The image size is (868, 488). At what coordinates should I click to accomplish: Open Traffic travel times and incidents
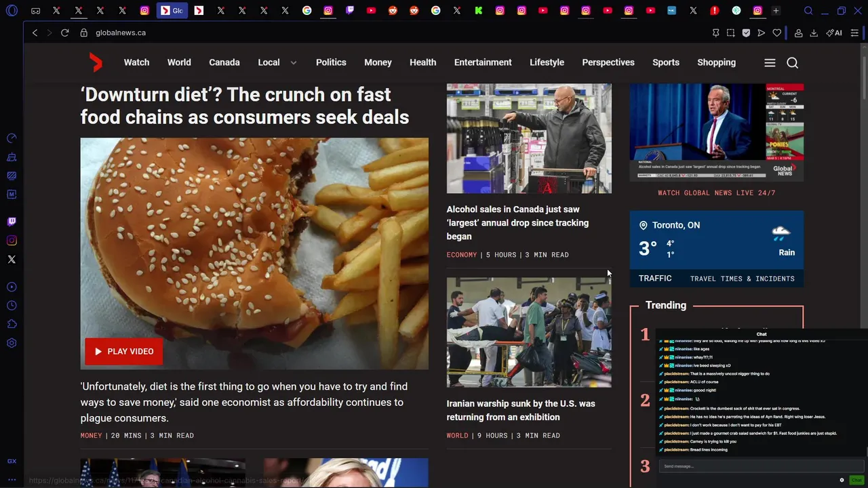[x=717, y=279]
